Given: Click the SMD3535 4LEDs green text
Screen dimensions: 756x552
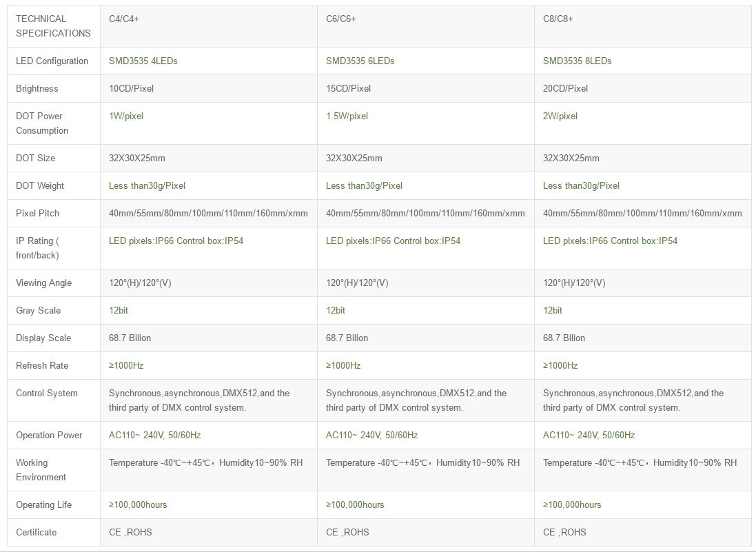Looking at the screenshot, I should (x=143, y=61).
